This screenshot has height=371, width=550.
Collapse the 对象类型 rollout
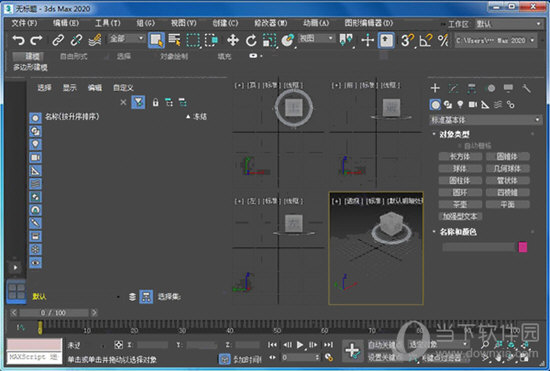coord(454,134)
